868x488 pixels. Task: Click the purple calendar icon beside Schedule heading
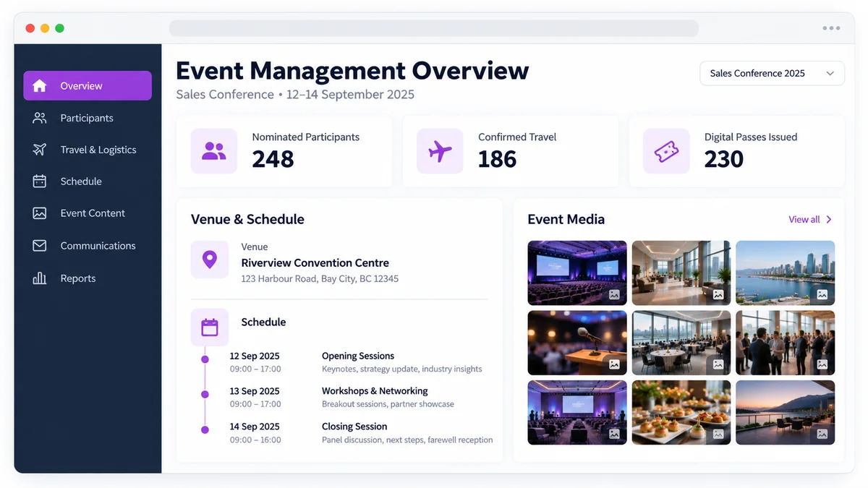click(x=210, y=328)
